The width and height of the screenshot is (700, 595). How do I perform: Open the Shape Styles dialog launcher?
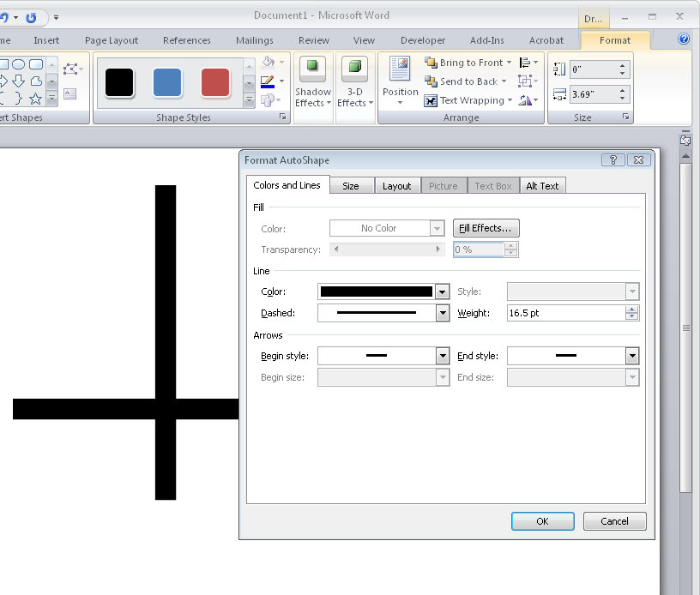pyautogui.click(x=282, y=117)
